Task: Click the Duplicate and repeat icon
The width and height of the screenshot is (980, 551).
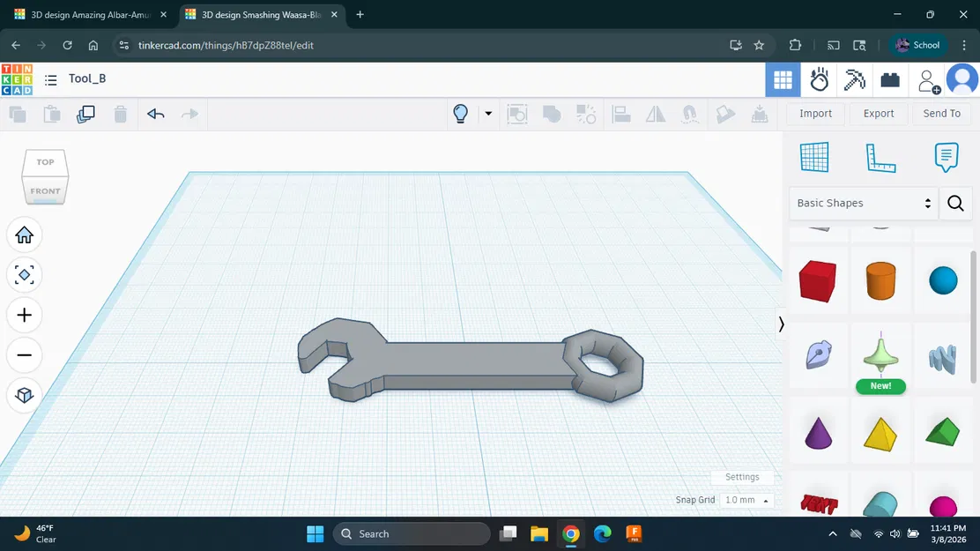Action: (85, 114)
